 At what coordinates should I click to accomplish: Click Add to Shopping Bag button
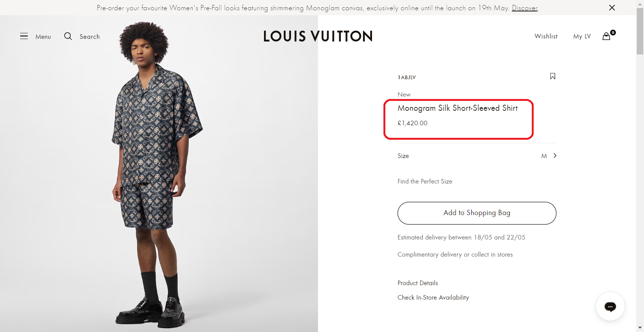coord(477,213)
